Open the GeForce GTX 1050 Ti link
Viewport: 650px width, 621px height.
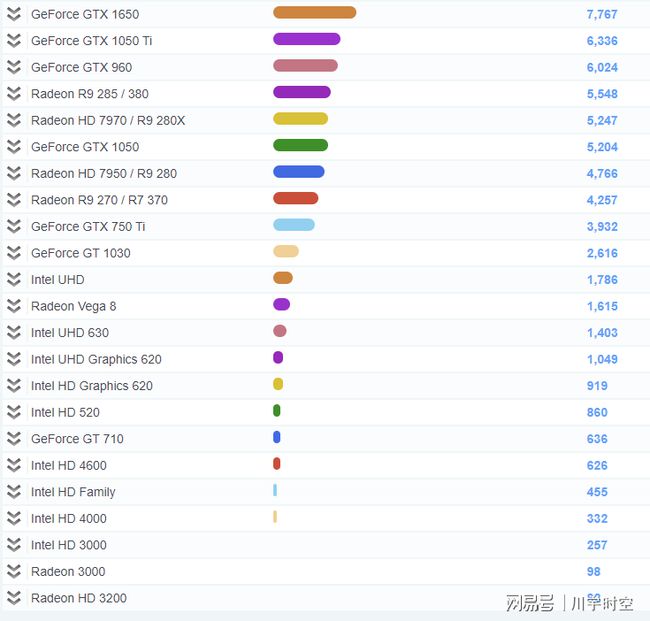(x=92, y=41)
